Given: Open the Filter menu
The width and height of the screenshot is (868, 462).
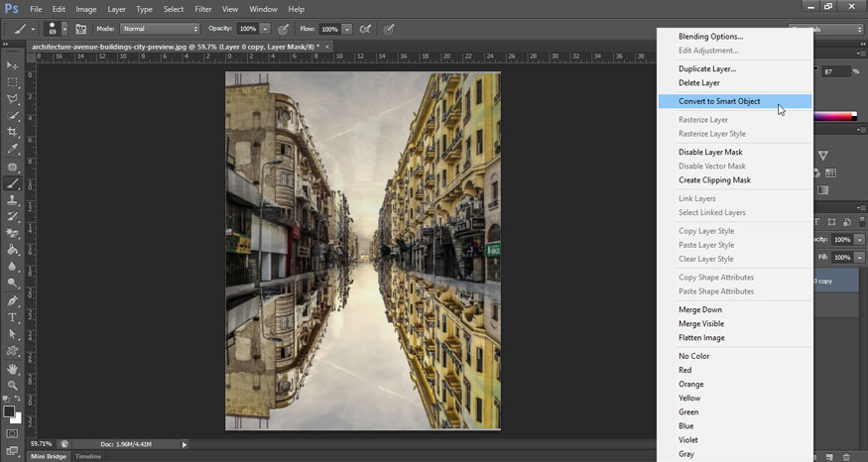Looking at the screenshot, I should click(x=203, y=9).
